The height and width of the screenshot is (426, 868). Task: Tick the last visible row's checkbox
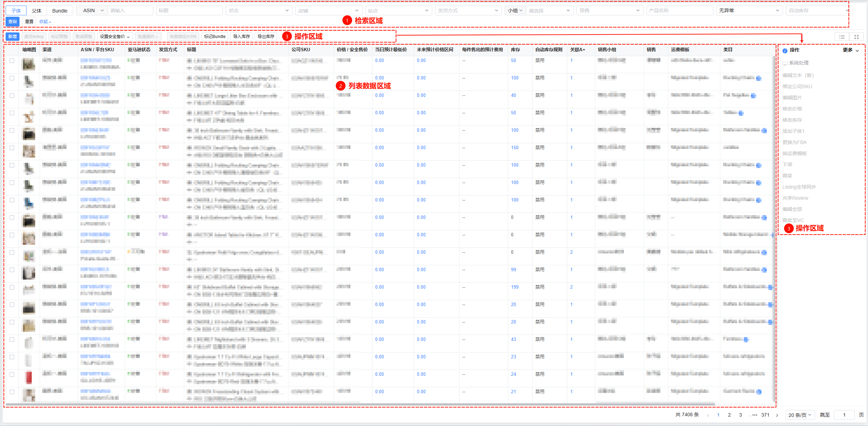[12, 392]
